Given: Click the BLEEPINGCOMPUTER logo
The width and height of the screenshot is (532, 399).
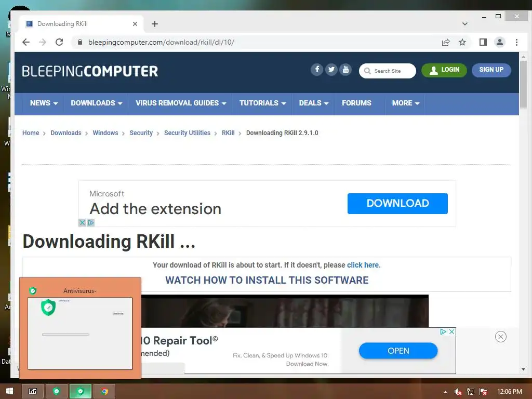Looking at the screenshot, I should [x=90, y=71].
